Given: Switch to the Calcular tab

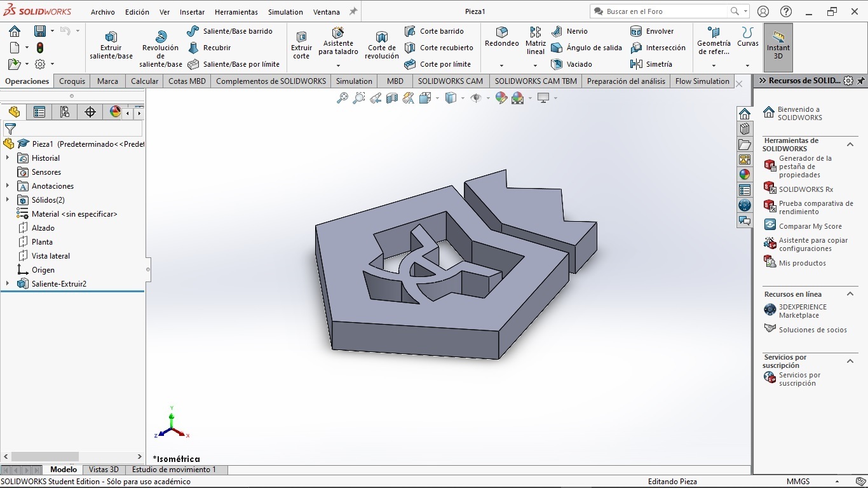Looking at the screenshot, I should coord(145,81).
